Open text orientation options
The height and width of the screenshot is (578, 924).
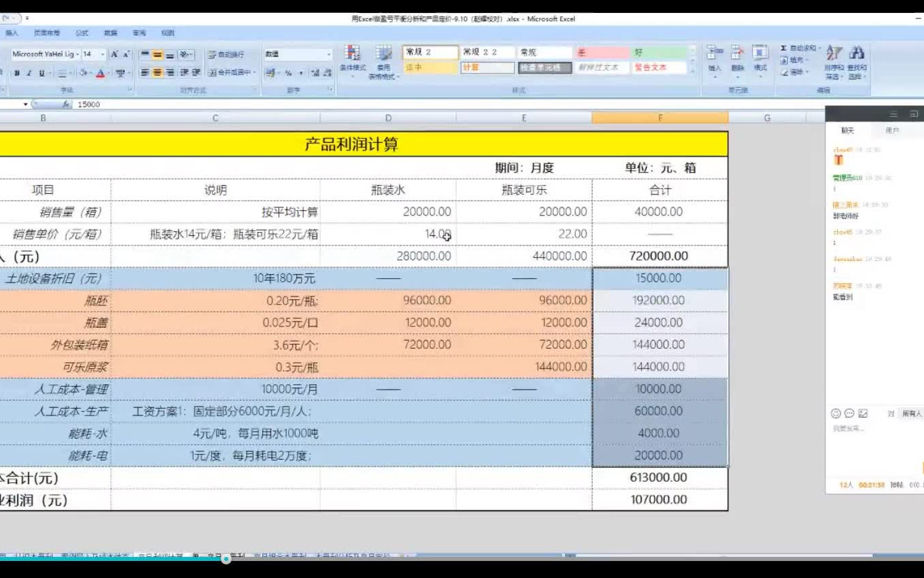[x=187, y=54]
